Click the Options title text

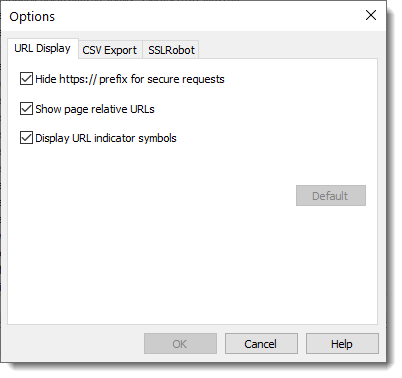point(32,17)
